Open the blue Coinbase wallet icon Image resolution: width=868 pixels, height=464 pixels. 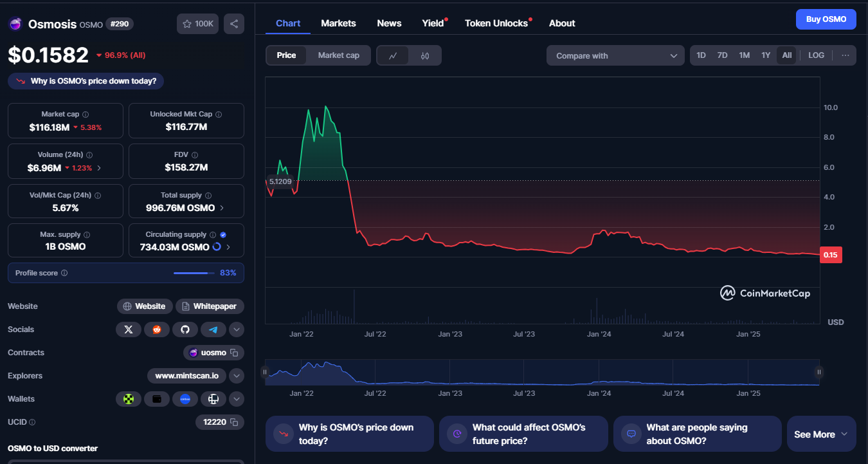point(185,399)
